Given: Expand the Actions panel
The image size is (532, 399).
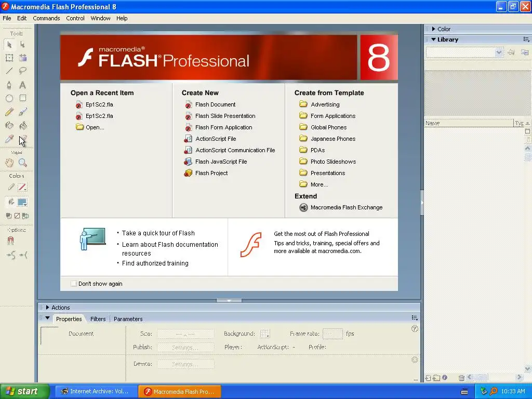Looking at the screenshot, I should pos(47,308).
